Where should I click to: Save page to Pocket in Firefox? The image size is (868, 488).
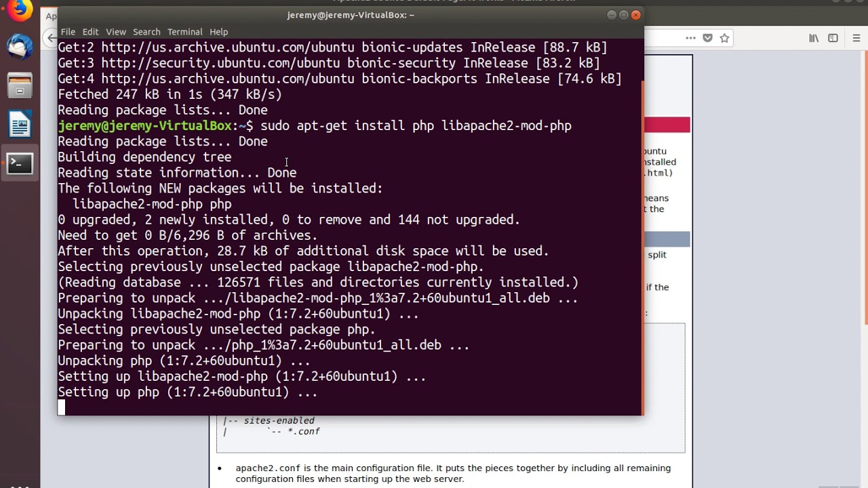coord(707,39)
